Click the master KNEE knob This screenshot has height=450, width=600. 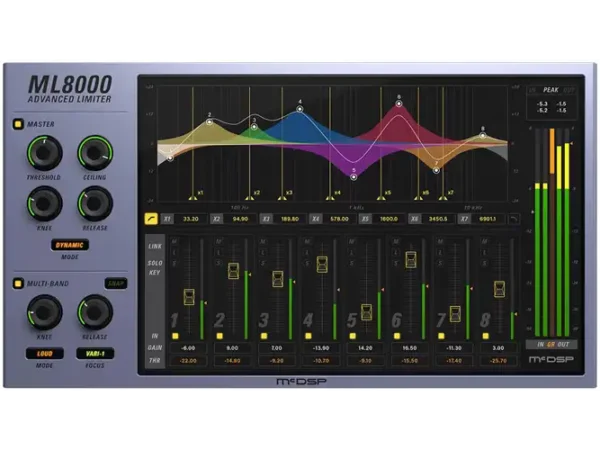(44, 203)
